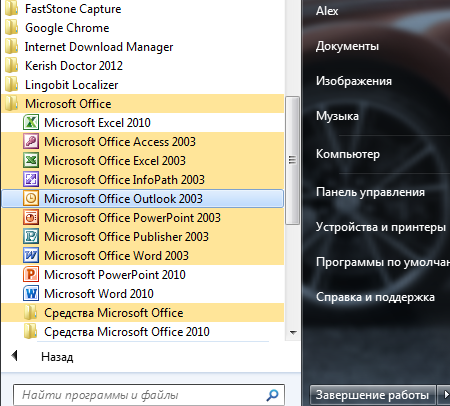450x406 pixels.
Task: Go back with the Назад link
Action: pos(57,357)
